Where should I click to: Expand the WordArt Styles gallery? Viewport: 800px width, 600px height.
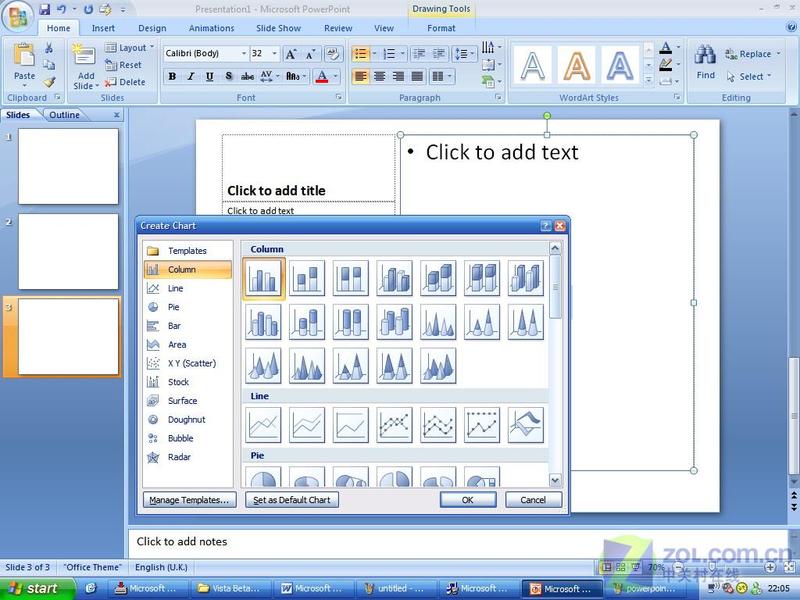648,80
